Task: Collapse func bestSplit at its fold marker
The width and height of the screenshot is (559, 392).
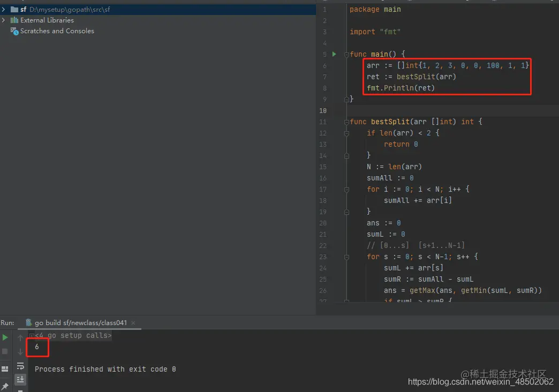Action: 346,122
